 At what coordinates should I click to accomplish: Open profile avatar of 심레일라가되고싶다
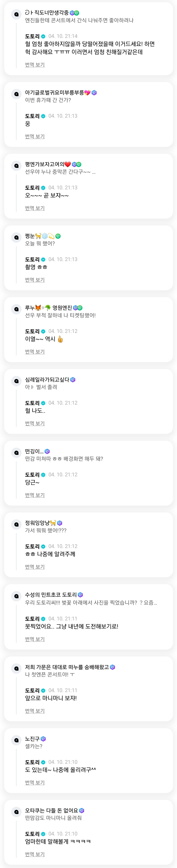(x=16, y=381)
